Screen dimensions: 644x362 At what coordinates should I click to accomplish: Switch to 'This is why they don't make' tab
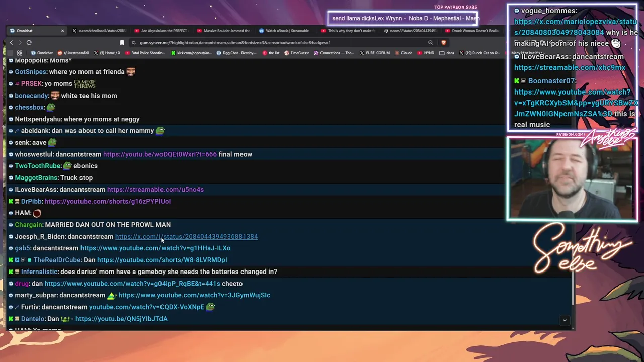point(348,31)
